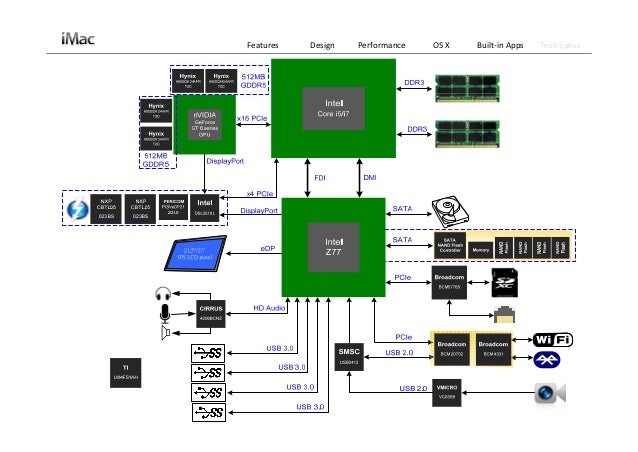Click the iMac title heading
This screenshot has width=638, height=452.
(x=78, y=39)
